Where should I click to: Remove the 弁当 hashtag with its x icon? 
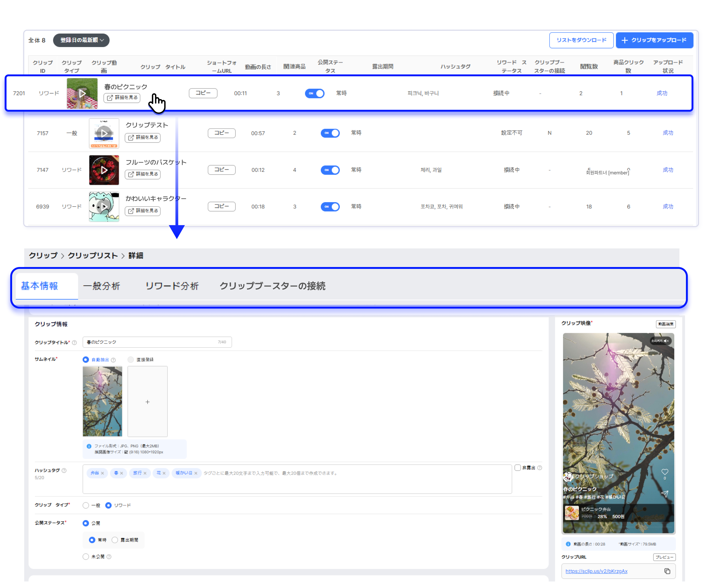point(102,473)
